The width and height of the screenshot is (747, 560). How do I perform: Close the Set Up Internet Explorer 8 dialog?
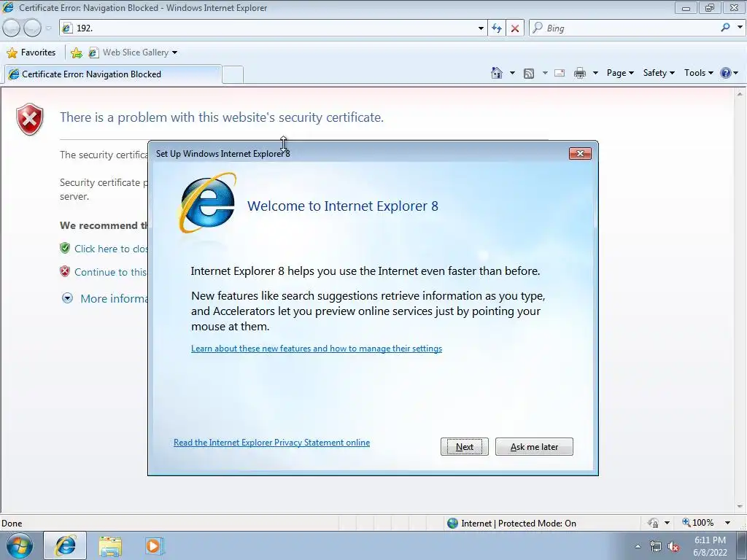coord(580,153)
